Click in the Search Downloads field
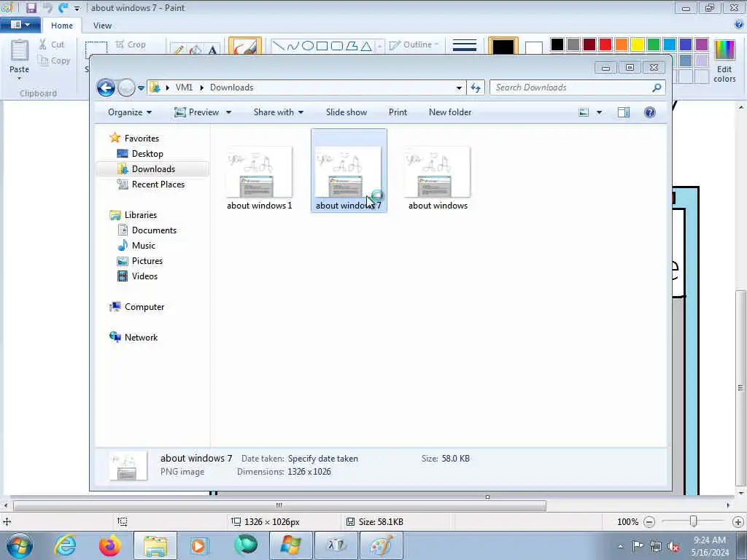Viewport: 747px width, 560px height. click(576, 87)
